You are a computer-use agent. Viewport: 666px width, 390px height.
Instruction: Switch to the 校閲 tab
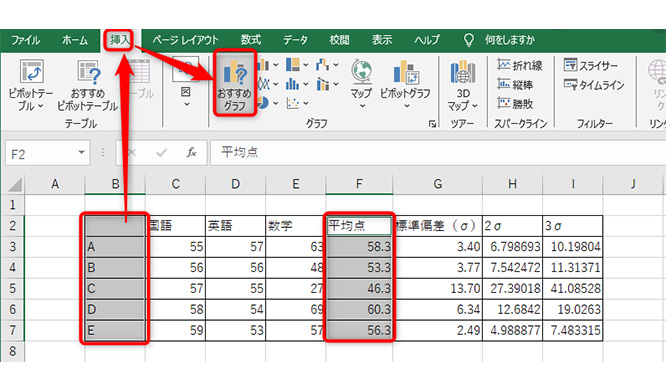[339, 40]
